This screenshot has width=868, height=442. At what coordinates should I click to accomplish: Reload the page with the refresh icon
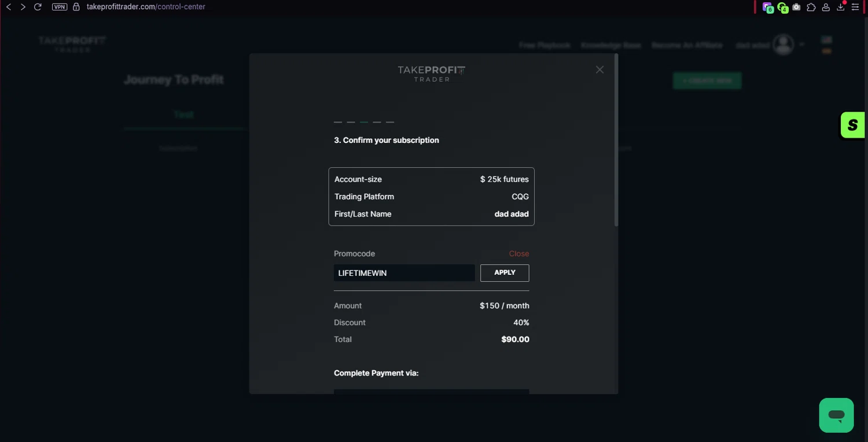(x=38, y=7)
